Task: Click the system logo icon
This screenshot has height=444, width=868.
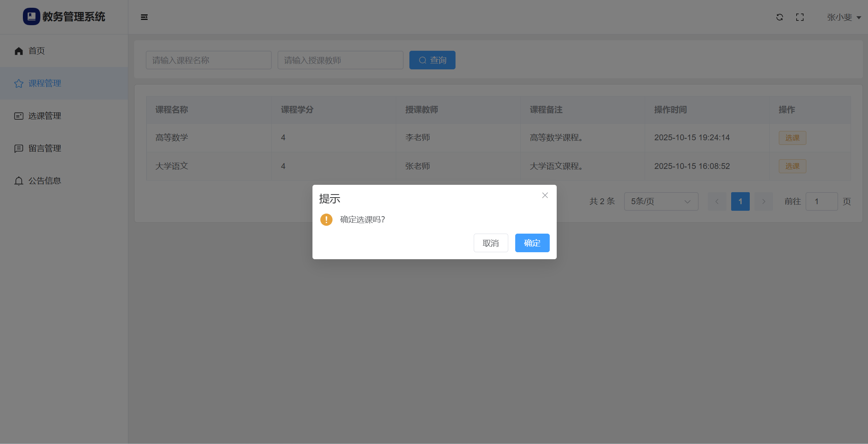Action: click(x=31, y=17)
